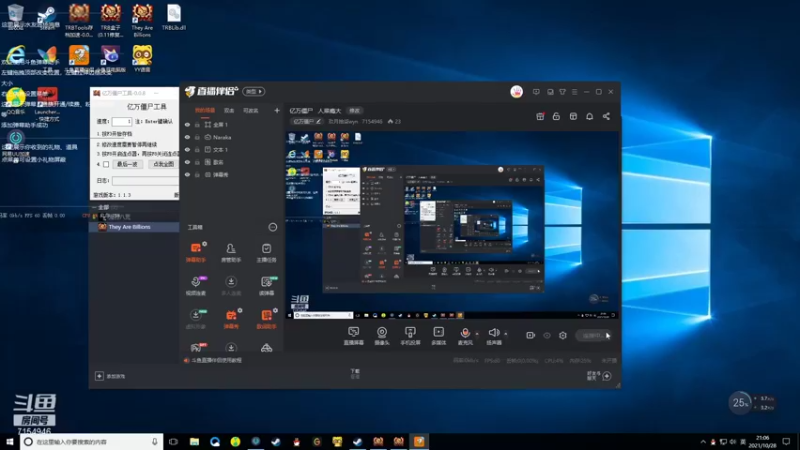The height and width of the screenshot is (450, 800).
Task: Add a multimedia source
Action: (438, 336)
